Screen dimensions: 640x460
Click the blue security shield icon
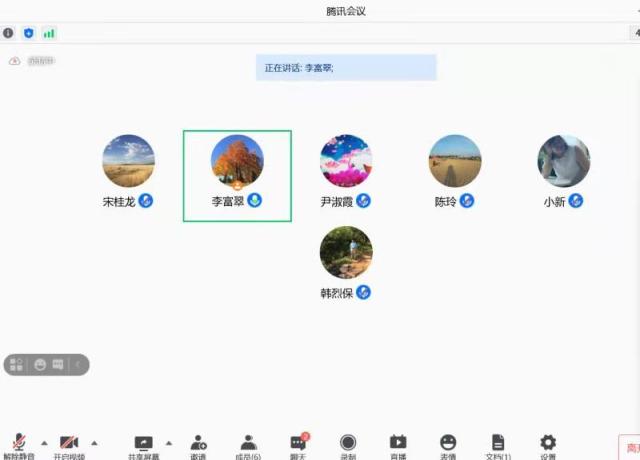click(29, 33)
